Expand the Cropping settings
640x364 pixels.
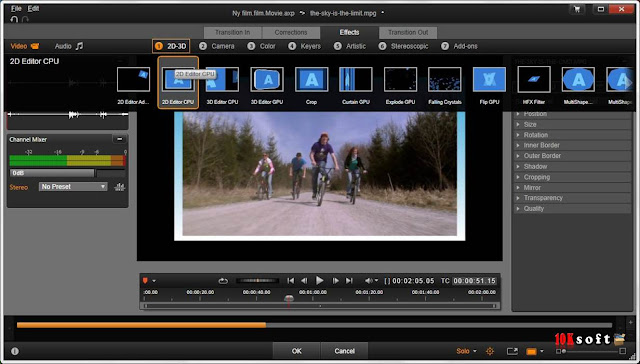pos(573,177)
